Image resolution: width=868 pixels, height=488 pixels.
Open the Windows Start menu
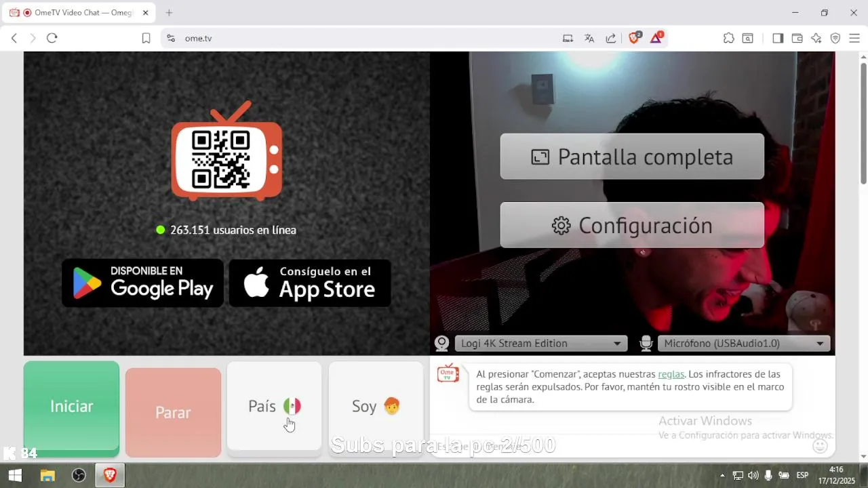tap(15, 475)
